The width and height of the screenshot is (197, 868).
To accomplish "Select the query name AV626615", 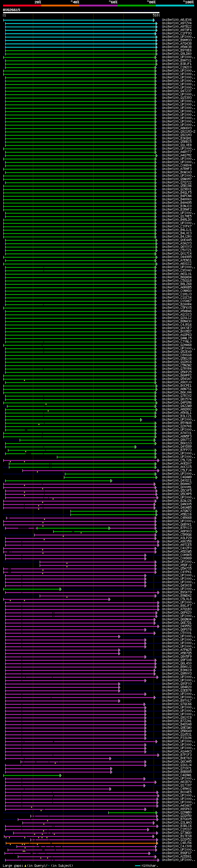I will pos(11,10).
